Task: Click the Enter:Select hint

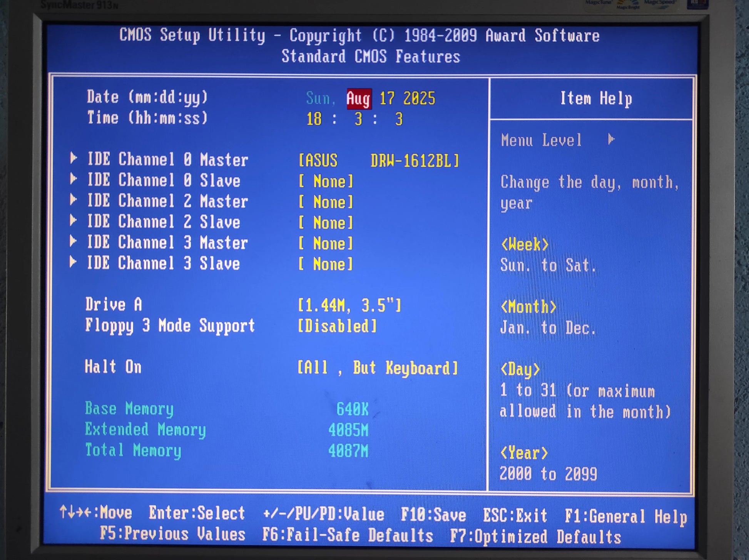Action: 197,513
